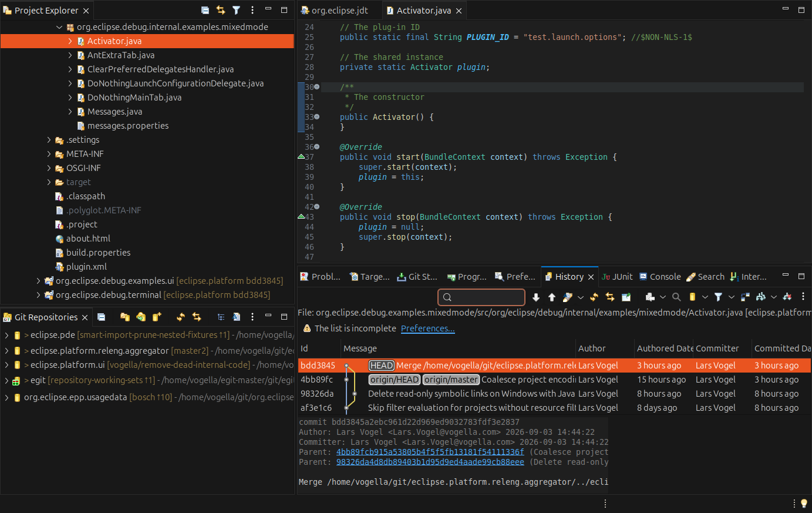Click the History toolbar icon after pin-view

click(x=650, y=297)
